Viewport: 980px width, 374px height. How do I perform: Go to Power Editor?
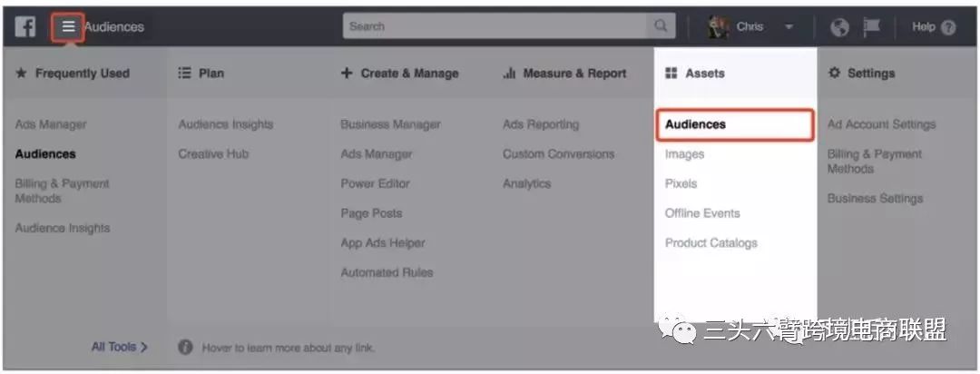pos(375,184)
